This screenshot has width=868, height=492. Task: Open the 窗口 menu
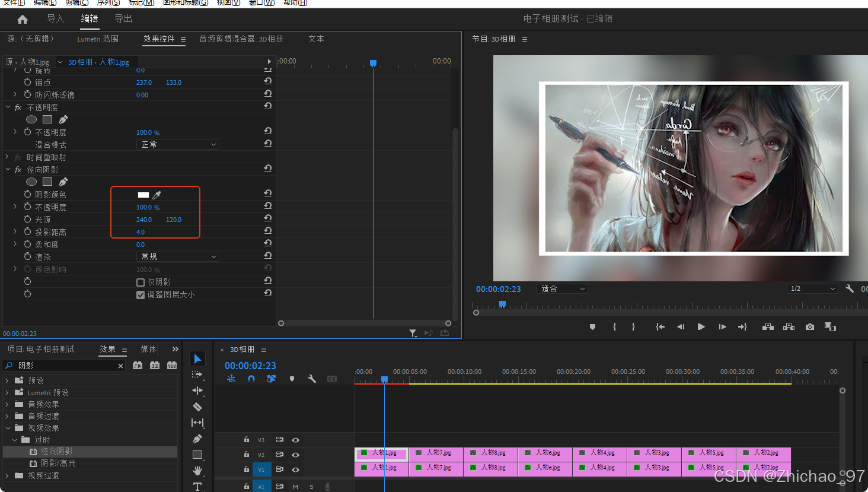coord(261,3)
